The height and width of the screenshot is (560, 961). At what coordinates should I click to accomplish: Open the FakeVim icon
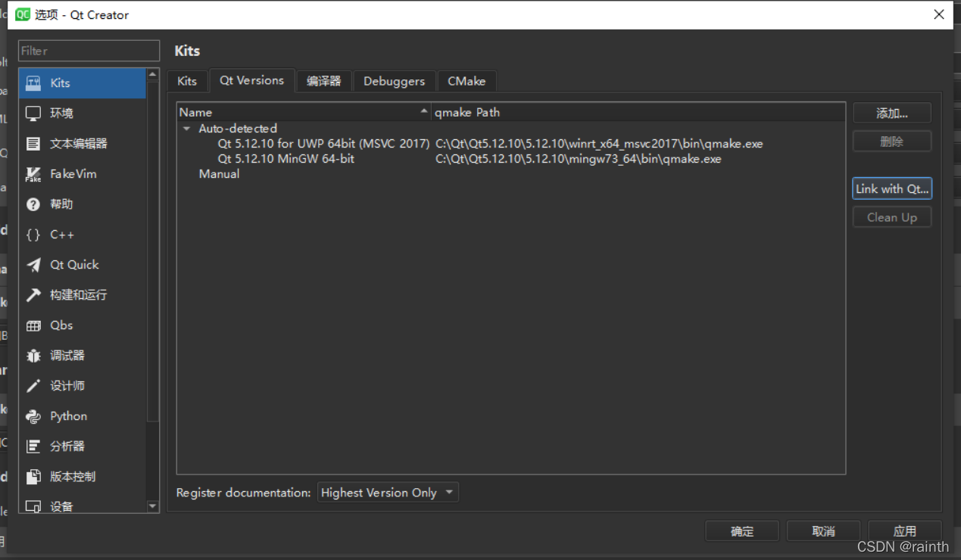click(x=33, y=174)
